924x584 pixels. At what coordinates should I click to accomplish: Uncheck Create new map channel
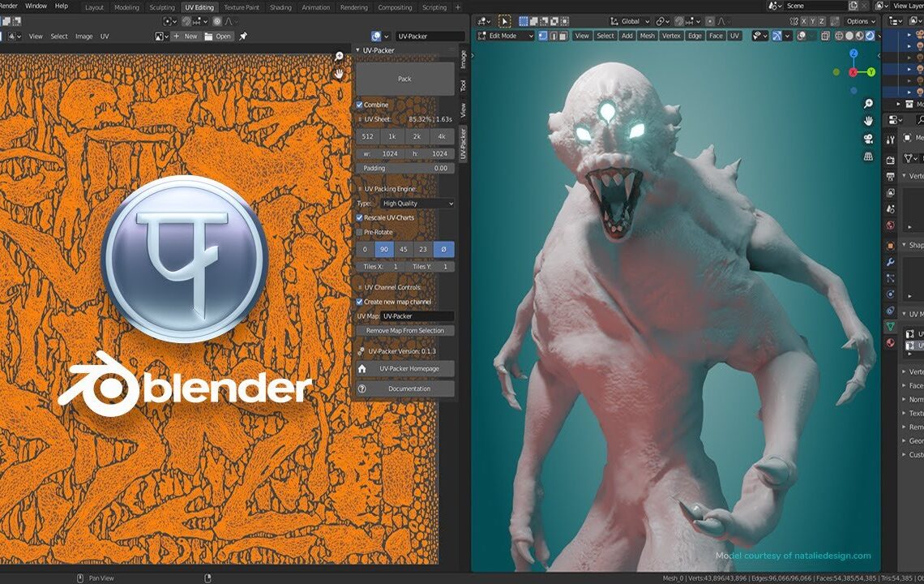[359, 302]
